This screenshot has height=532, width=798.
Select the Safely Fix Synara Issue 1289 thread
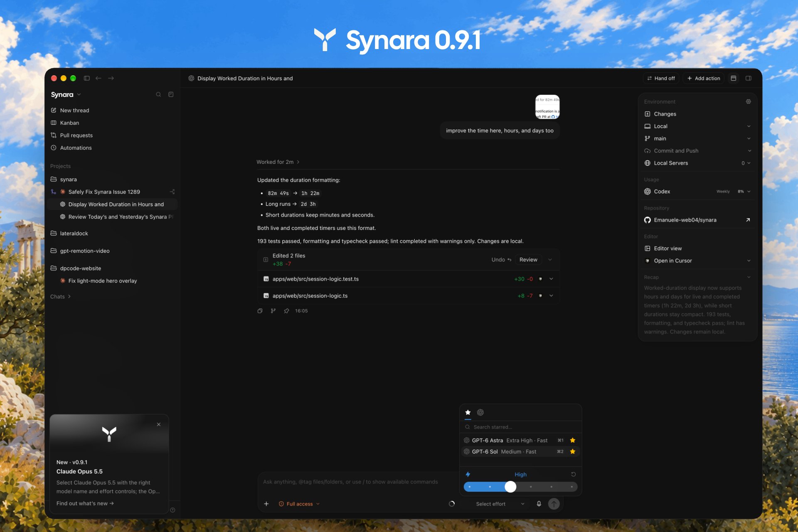coord(104,192)
